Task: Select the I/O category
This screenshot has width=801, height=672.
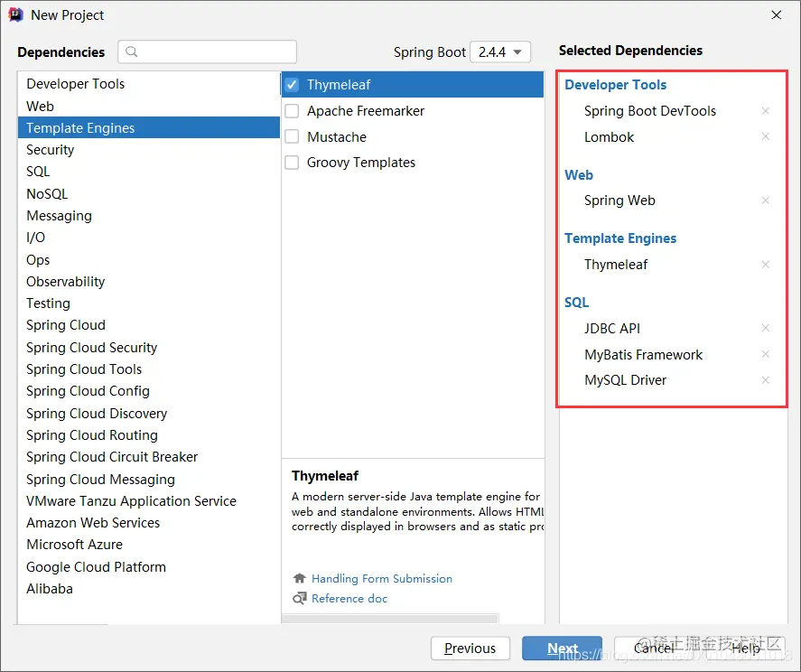Action: point(149,238)
